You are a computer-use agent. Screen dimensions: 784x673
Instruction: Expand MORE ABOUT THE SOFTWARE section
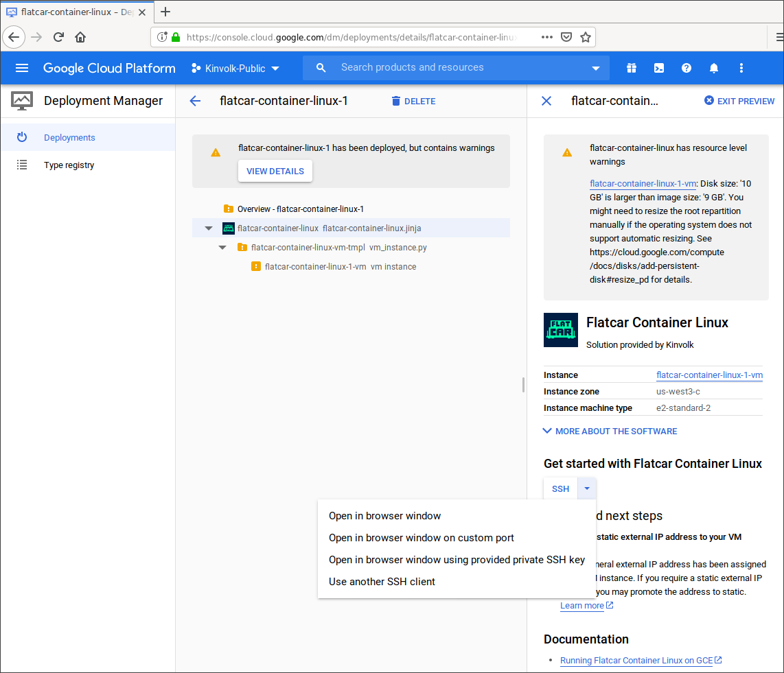coord(610,431)
